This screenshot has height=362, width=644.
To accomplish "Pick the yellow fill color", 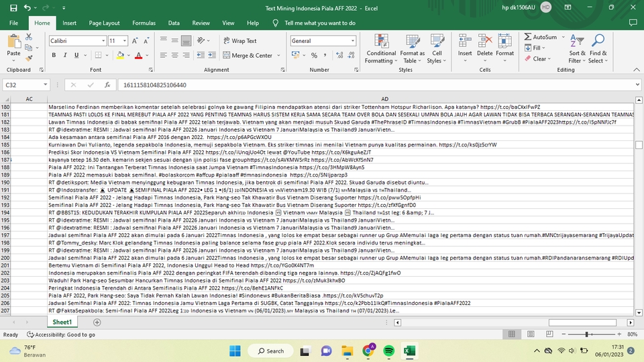I will [x=120, y=55].
